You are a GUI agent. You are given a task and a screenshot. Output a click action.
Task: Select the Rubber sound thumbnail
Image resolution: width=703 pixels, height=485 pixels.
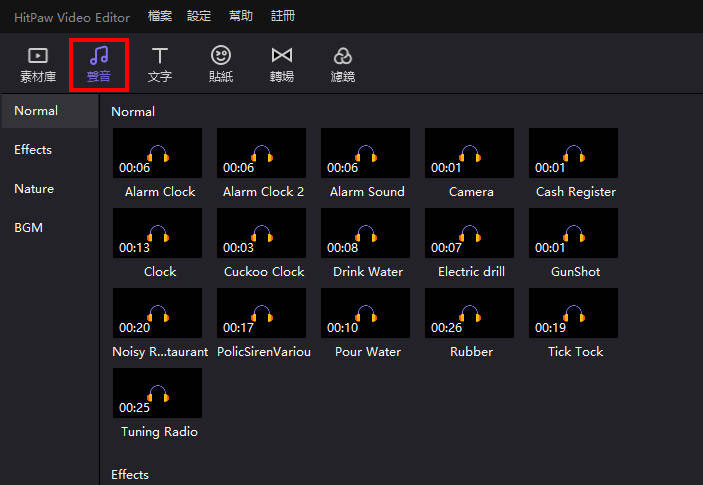[x=469, y=313]
